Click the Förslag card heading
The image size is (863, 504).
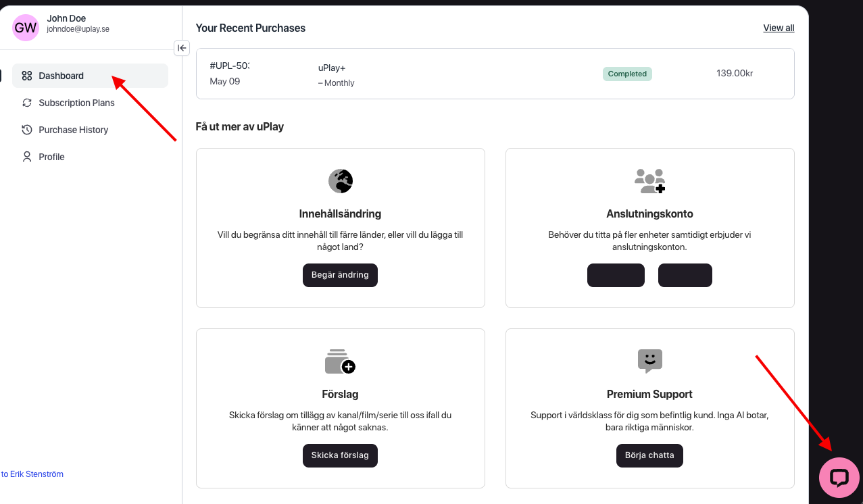[340, 394]
